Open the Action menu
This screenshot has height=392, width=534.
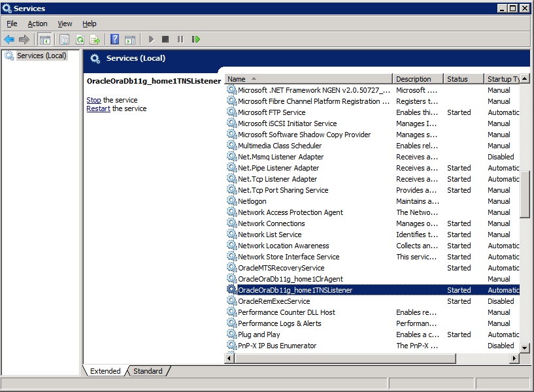point(37,24)
